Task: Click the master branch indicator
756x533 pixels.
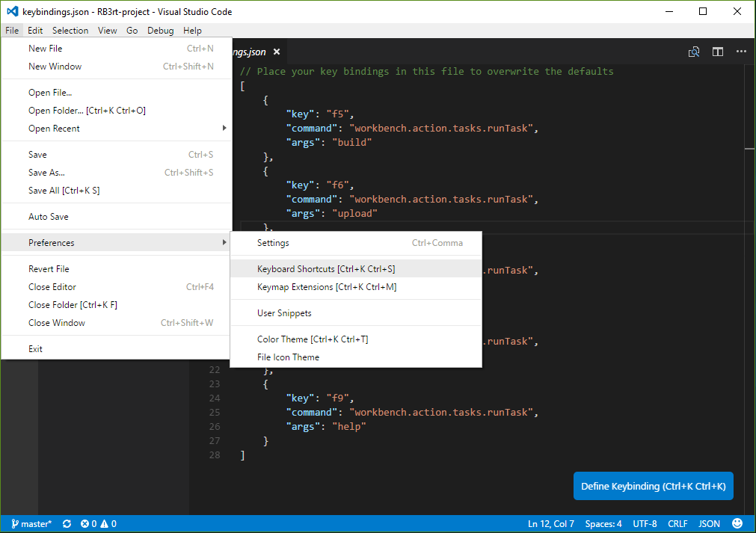Action: (31, 524)
